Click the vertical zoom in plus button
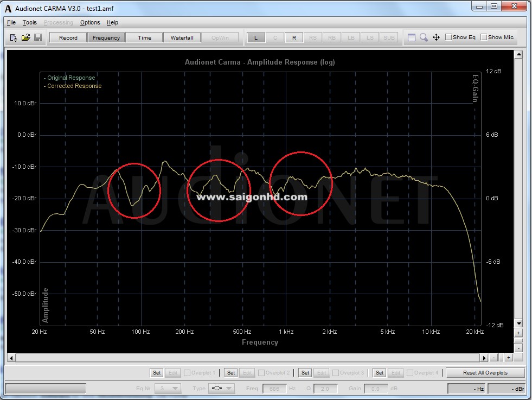Viewport: 532px width, 400px height. pos(518,333)
